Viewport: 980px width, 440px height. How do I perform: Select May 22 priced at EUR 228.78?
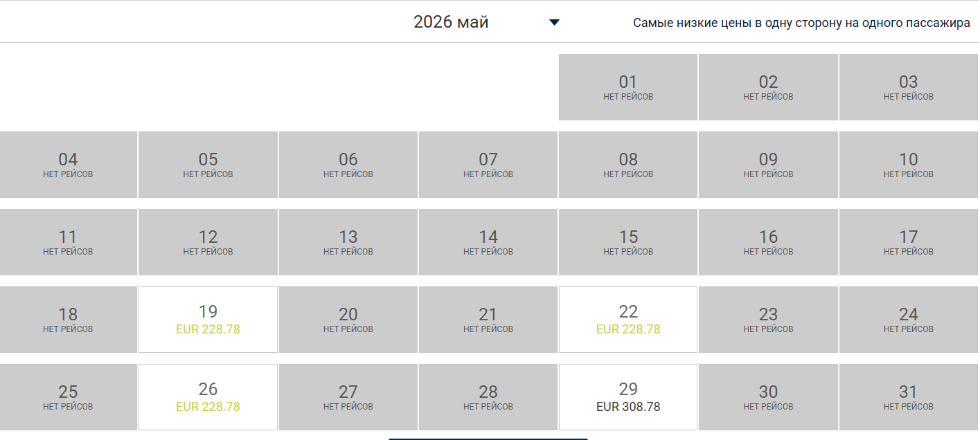click(628, 320)
